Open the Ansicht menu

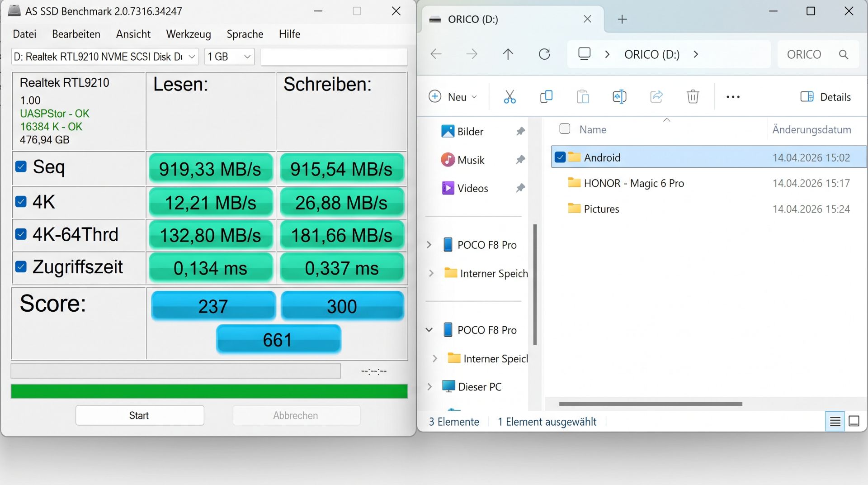point(133,34)
